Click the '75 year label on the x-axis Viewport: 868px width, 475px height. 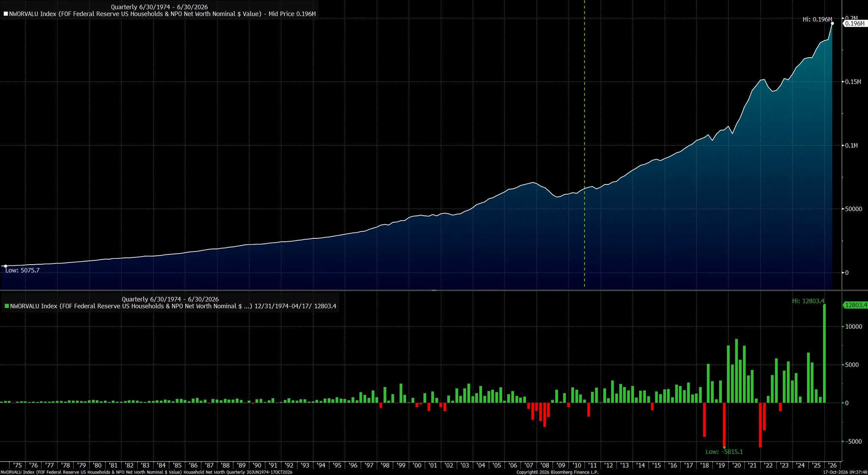(17, 465)
